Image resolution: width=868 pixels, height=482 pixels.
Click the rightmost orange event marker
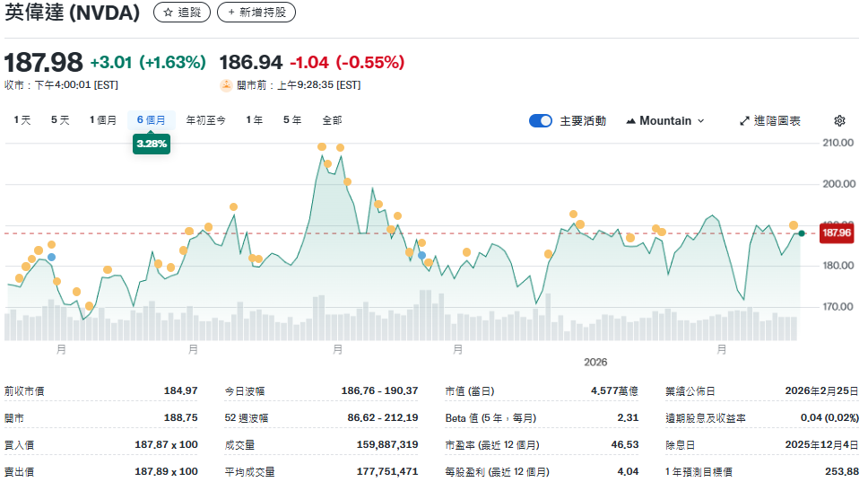[794, 225]
